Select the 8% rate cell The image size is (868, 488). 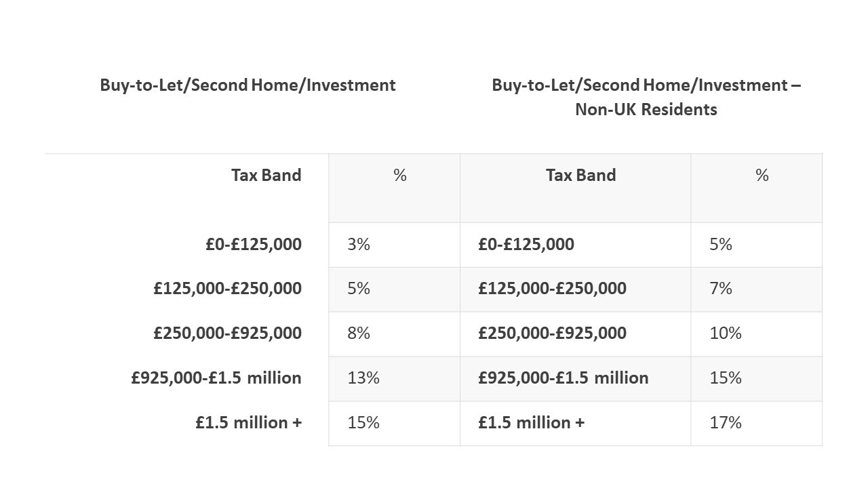359,333
